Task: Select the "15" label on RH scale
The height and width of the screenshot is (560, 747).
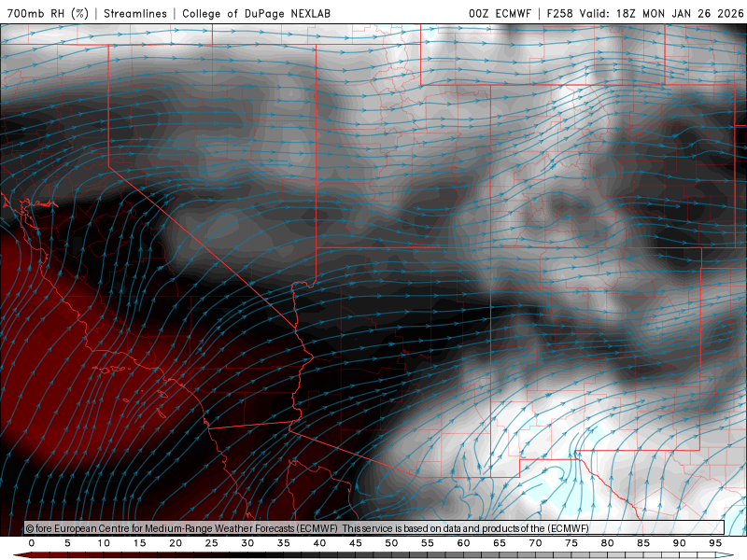Action: click(139, 543)
